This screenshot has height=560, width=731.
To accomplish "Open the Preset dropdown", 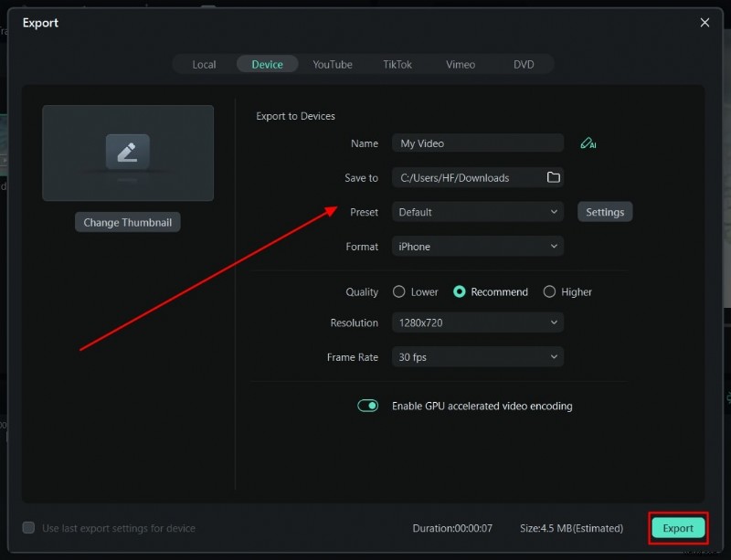I will (477, 211).
